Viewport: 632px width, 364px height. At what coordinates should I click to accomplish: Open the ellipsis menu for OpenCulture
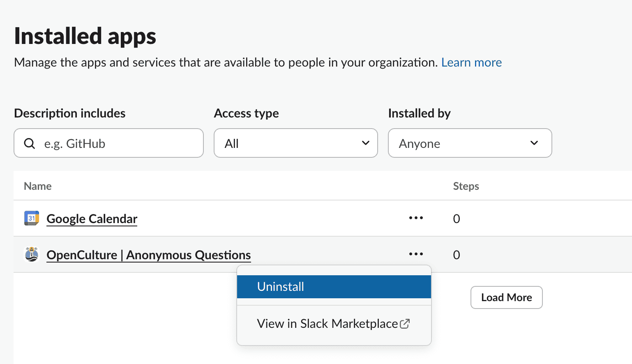[416, 254]
